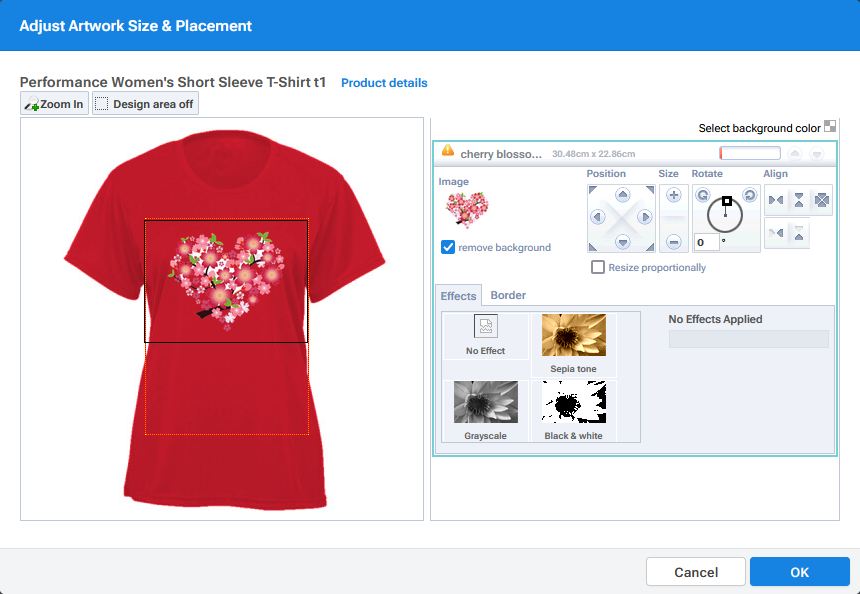Center the artwork vertically in the Align panel
The image size is (860, 594).
(799, 200)
